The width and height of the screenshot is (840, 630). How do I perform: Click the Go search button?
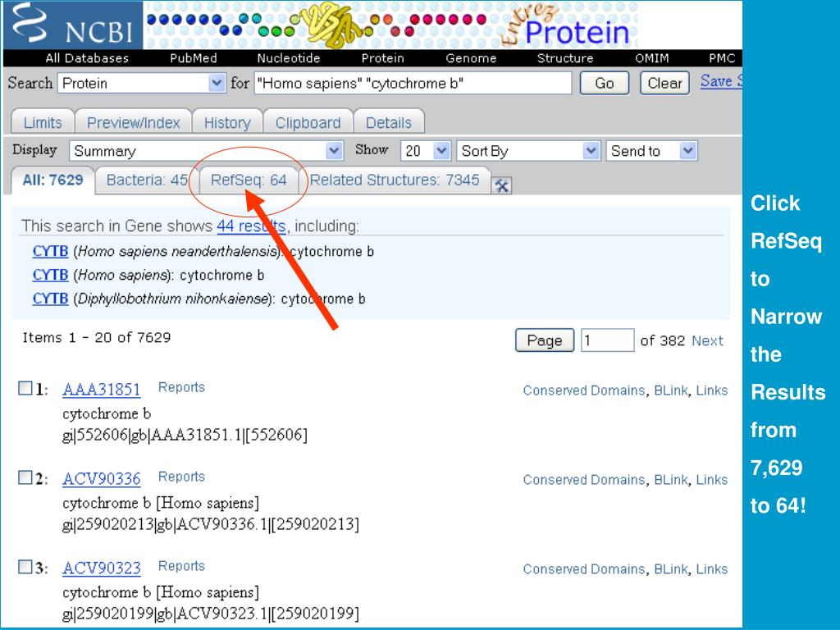pyautogui.click(x=605, y=83)
